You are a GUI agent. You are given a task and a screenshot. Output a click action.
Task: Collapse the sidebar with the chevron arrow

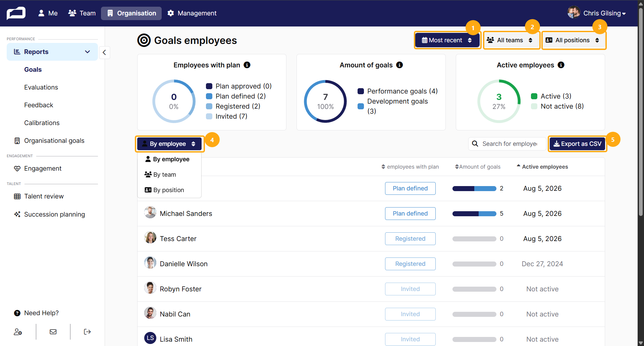104,52
